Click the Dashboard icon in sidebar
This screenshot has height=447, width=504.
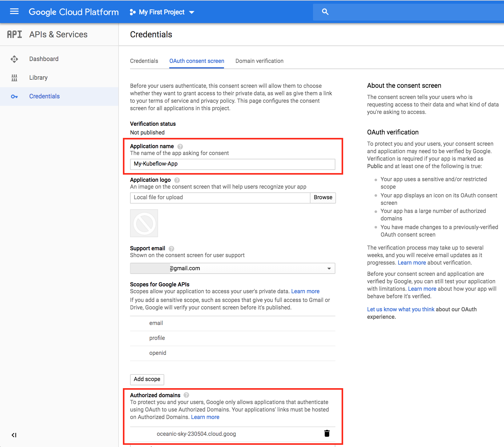[x=14, y=59]
